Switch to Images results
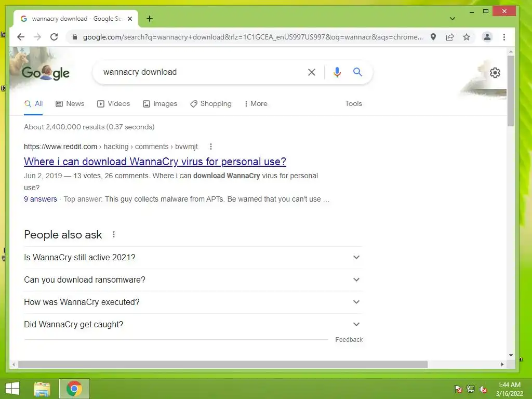Image resolution: width=532 pixels, height=399 pixels. coord(160,104)
